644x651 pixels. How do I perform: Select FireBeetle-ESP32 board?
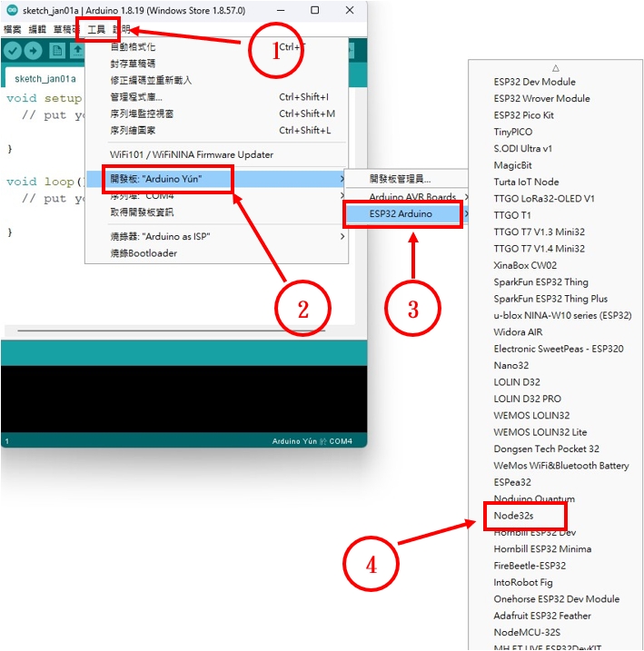coord(556,566)
